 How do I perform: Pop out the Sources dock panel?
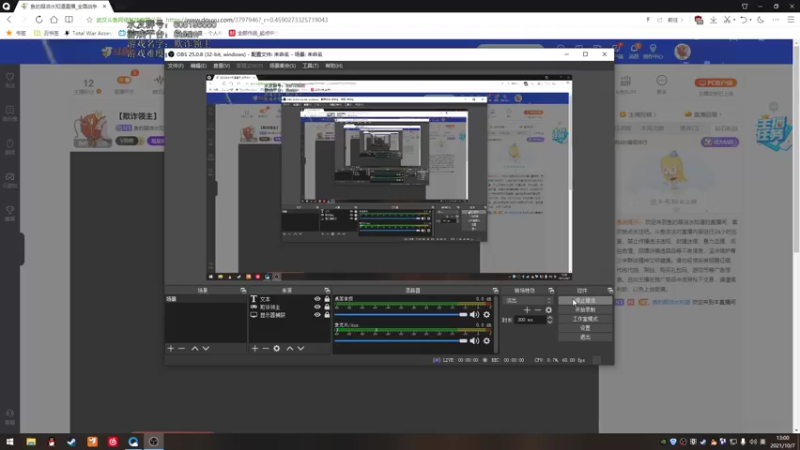click(x=327, y=290)
